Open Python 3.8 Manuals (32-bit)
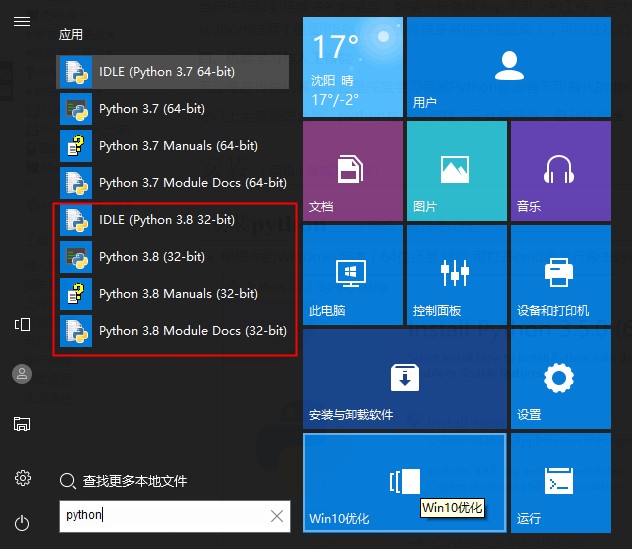The height and width of the screenshot is (549, 632). [x=173, y=294]
